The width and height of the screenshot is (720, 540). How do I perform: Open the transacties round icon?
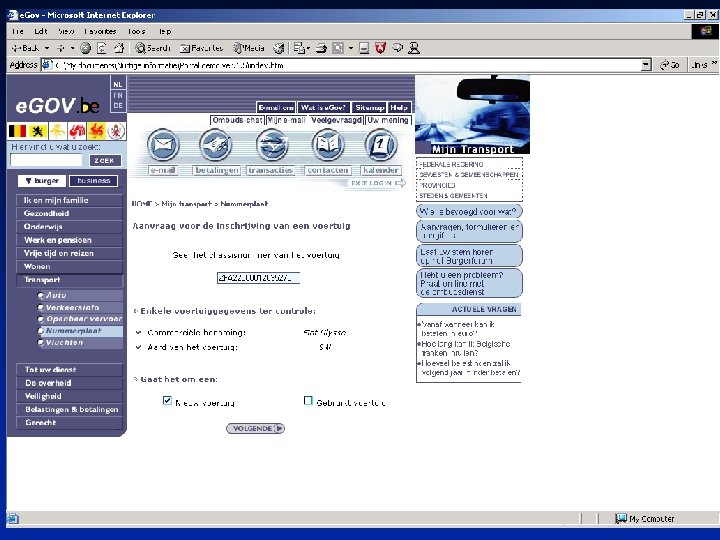[x=272, y=145]
